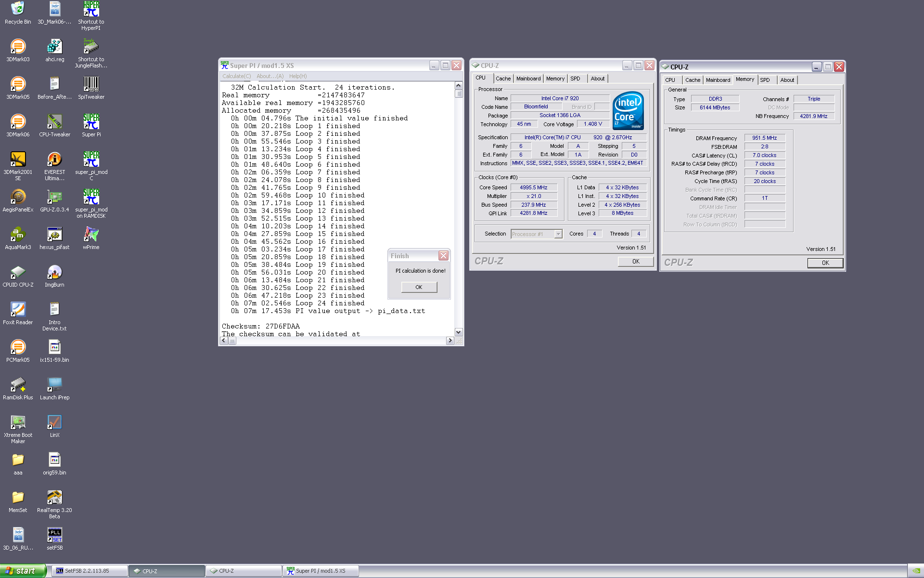Expand the Processor #1 selection dropdown
This screenshot has width=924, height=578.
coord(558,234)
